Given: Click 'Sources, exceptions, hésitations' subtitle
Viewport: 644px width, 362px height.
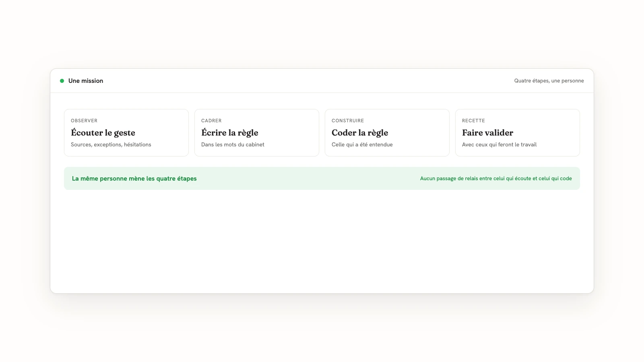Looking at the screenshot, I should [111, 144].
